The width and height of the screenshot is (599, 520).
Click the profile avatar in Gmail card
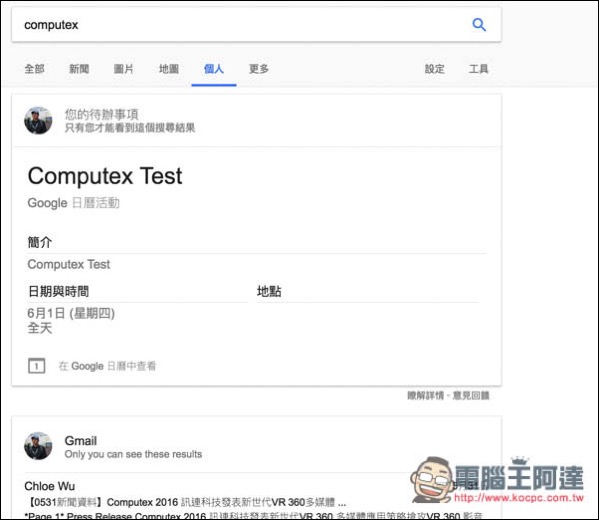pos(38,446)
